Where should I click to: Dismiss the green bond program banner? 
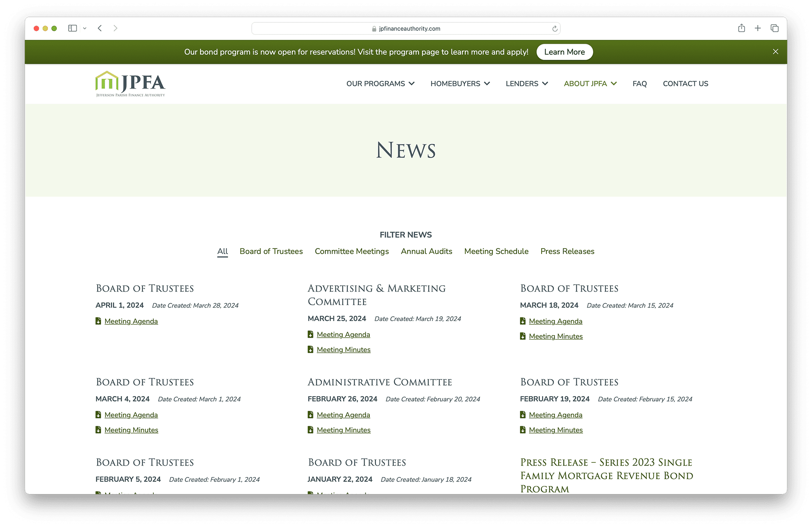(775, 52)
